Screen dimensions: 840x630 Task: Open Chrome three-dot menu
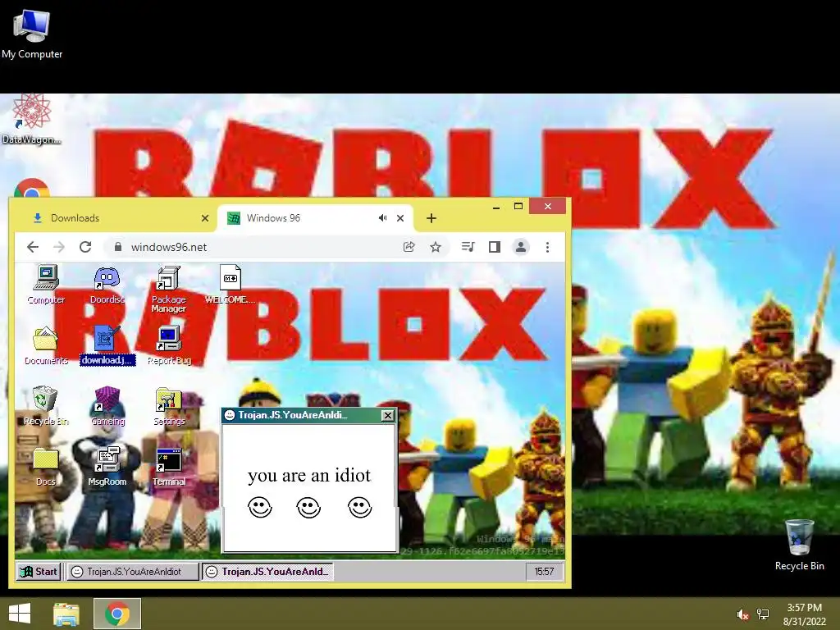(547, 247)
